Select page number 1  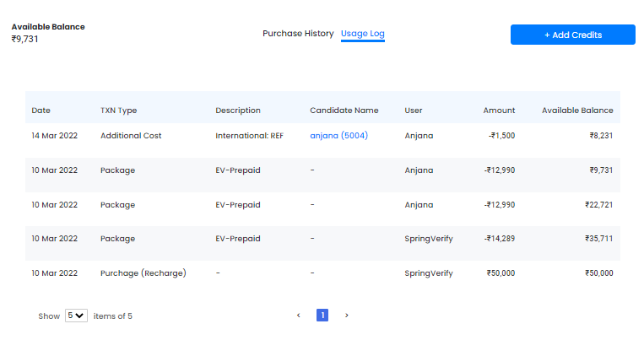point(322,316)
